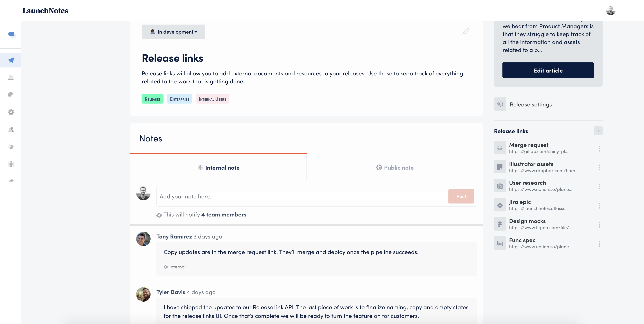Viewport: 644px width, 324px height.
Task: Expand the In development status dropdown
Action: (173, 32)
